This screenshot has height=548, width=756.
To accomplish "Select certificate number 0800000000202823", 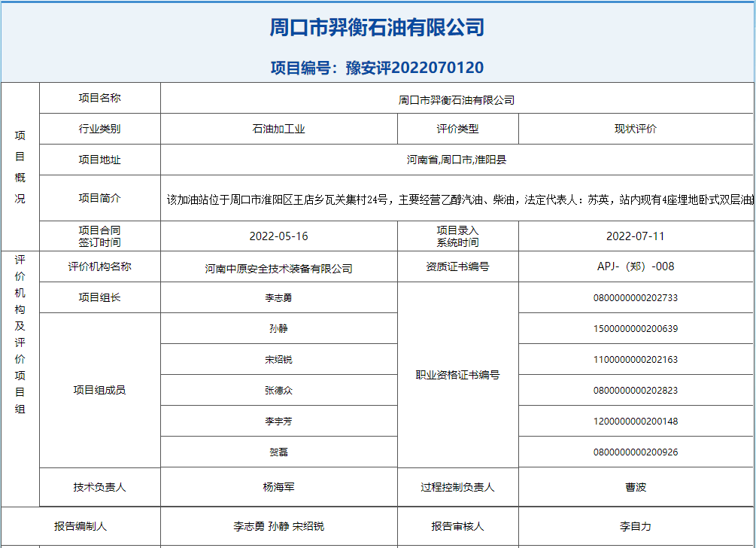I will tap(636, 391).
